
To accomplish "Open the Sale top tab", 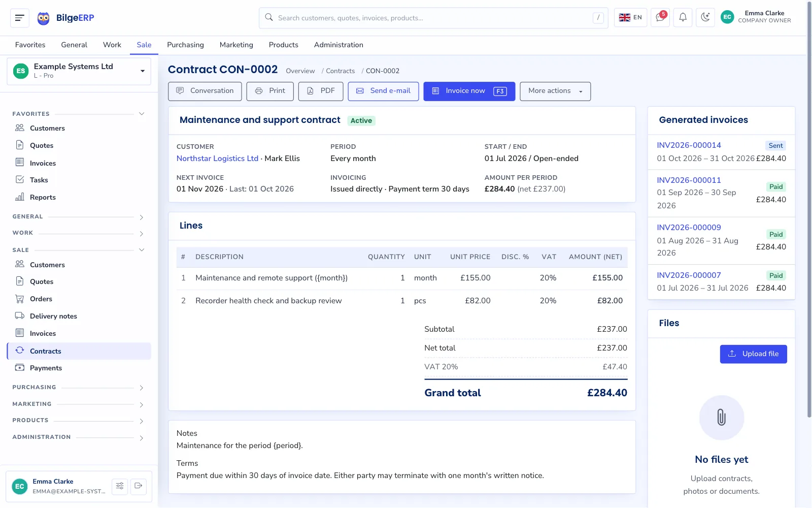I will click(144, 45).
